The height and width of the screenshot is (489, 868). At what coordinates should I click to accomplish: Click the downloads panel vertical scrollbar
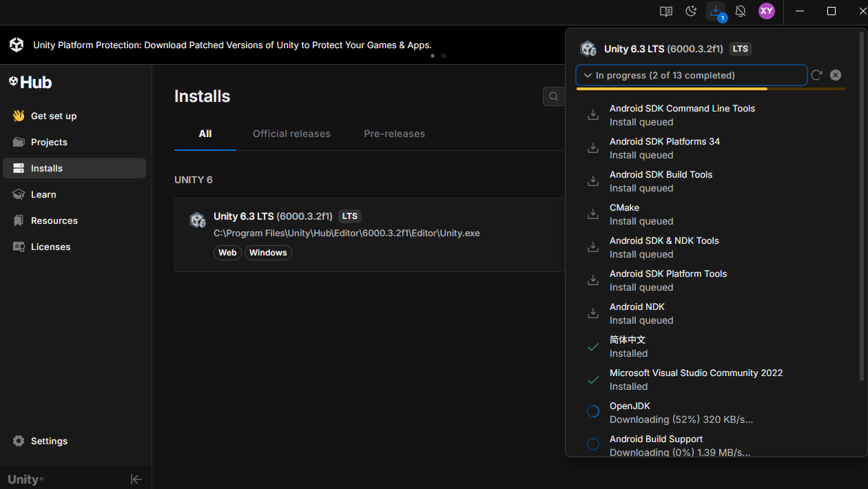point(862,207)
